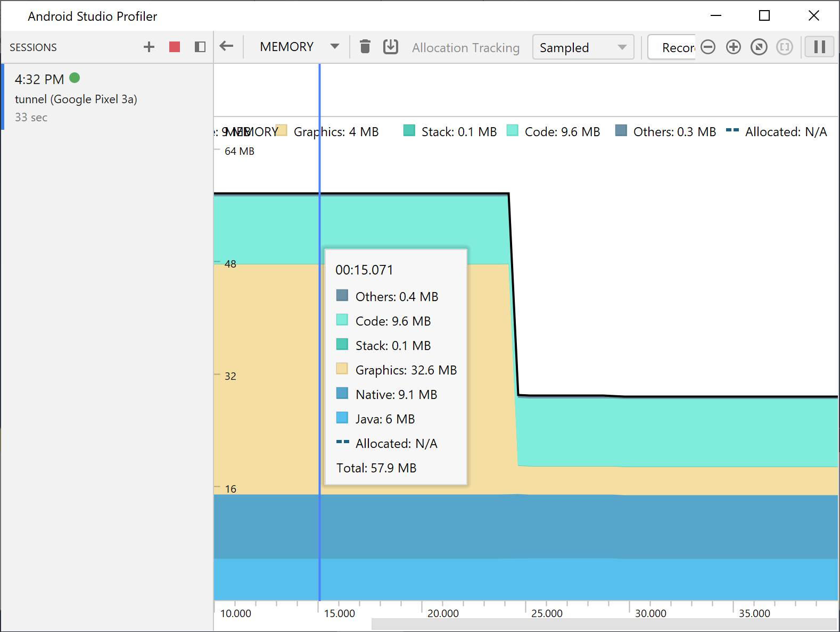Screen dimensions: 840x632
Task: Go back using the left arrow
Action: (x=227, y=46)
